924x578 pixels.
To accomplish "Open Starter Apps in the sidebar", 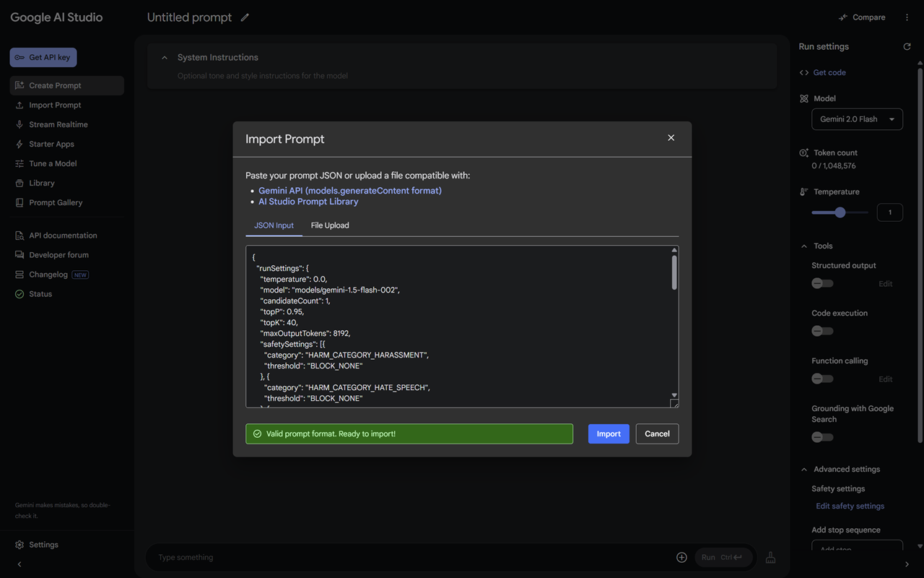I will (x=67, y=144).
